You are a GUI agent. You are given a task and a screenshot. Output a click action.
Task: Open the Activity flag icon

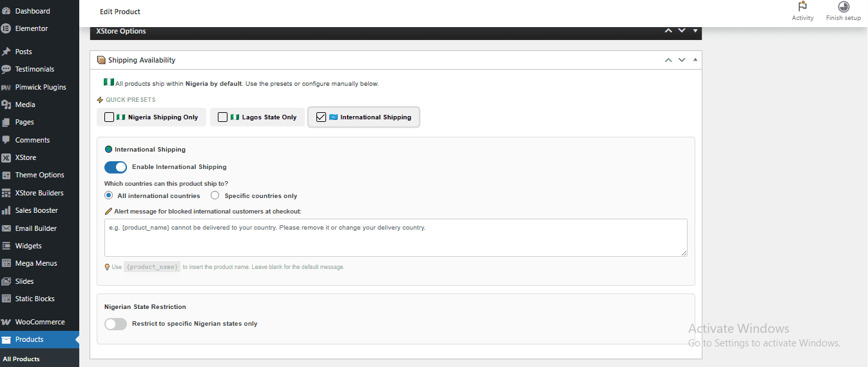pyautogui.click(x=803, y=6)
